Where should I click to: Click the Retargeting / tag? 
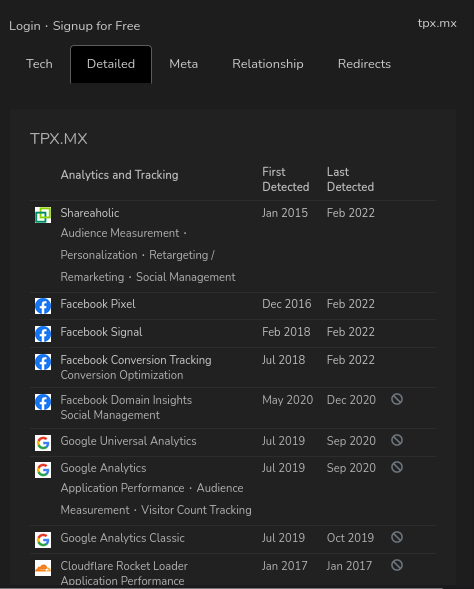coord(182,255)
